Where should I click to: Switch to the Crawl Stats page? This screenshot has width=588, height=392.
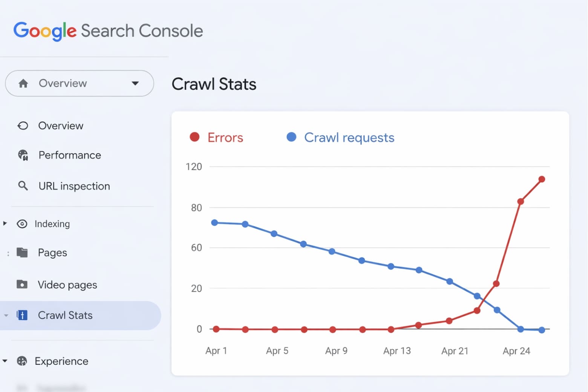coord(65,315)
